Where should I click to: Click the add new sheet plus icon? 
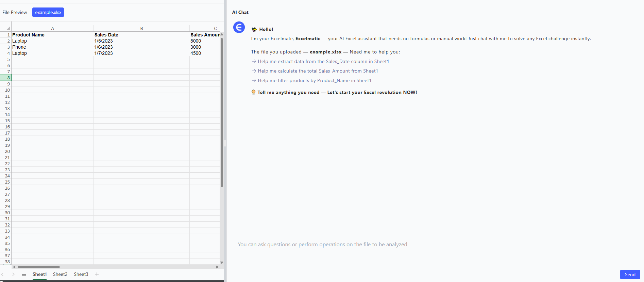pyautogui.click(x=97, y=274)
